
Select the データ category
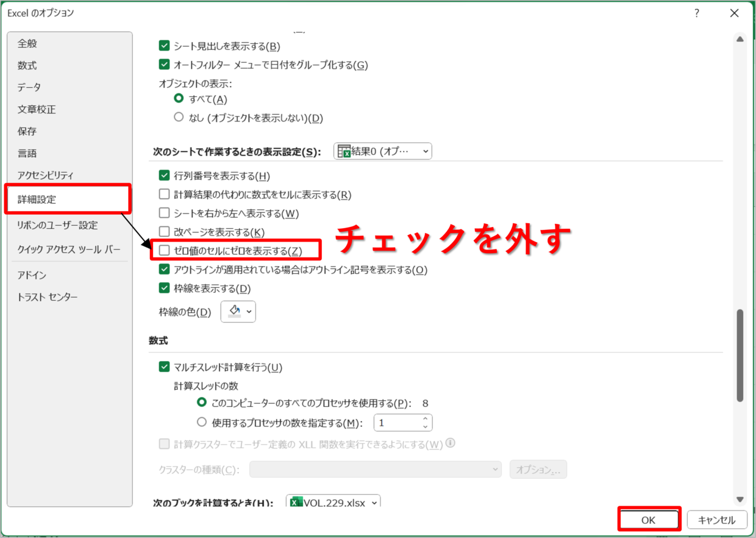click(29, 87)
